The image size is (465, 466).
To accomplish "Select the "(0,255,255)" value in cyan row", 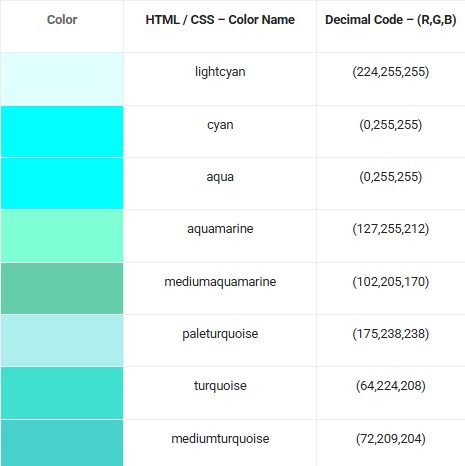I will click(391, 125).
